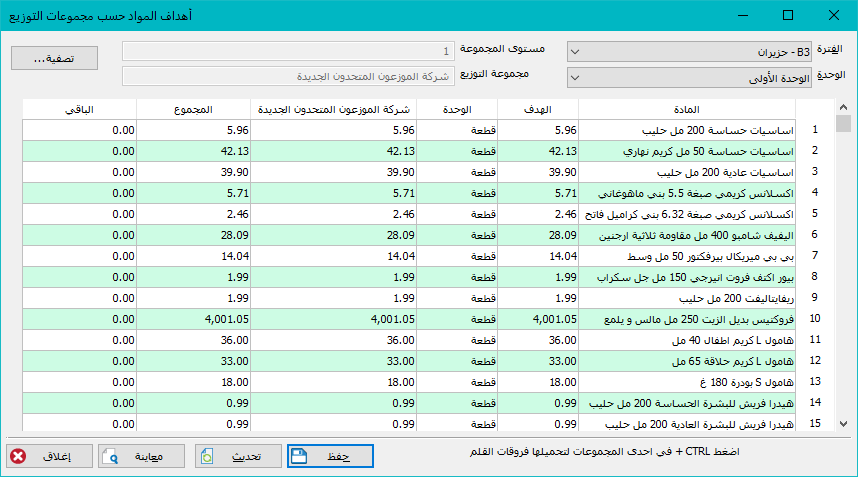Open the filter dialog with تصفية...
This screenshot has width=858, height=477.
(54, 58)
